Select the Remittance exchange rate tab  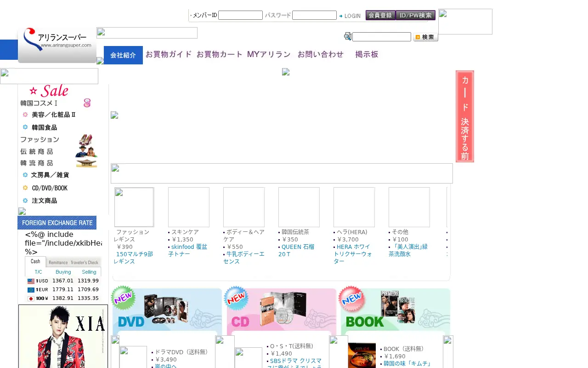click(x=58, y=262)
